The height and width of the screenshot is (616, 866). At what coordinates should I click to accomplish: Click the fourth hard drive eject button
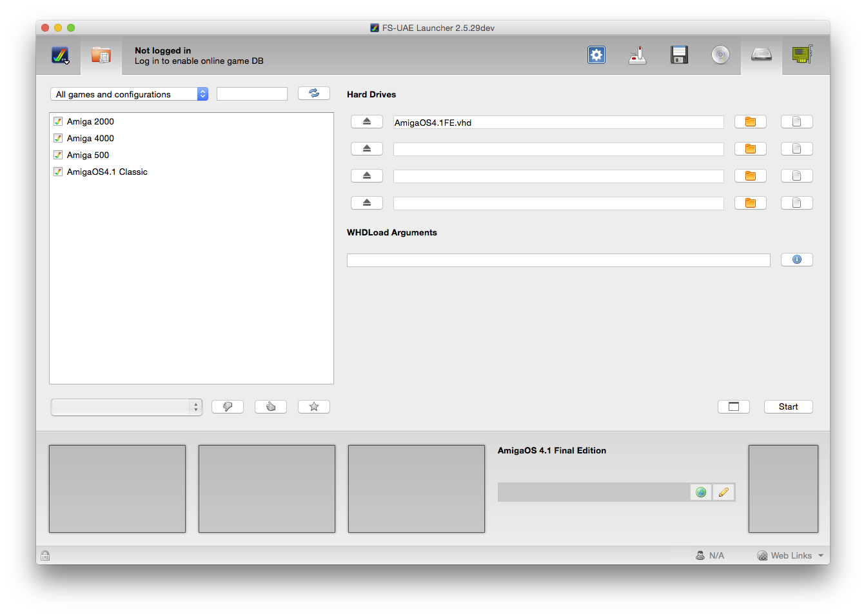[x=367, y=203]
